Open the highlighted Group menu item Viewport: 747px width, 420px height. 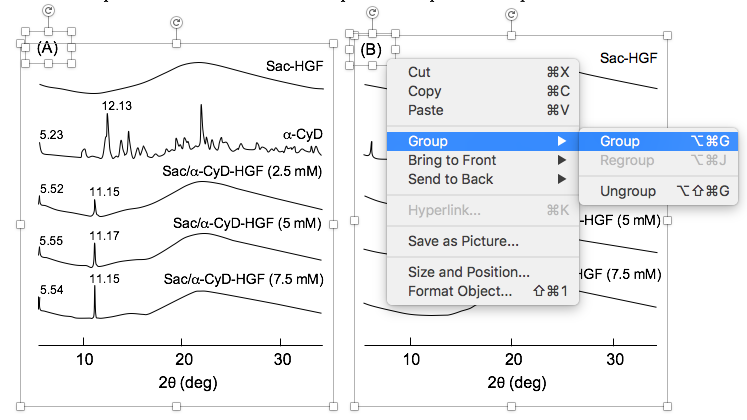483,141
